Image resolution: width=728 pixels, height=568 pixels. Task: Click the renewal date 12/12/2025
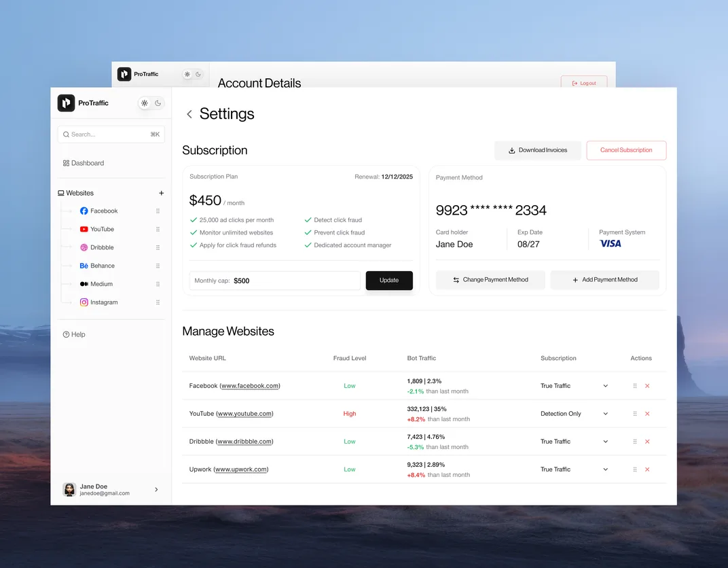(397, 177)
